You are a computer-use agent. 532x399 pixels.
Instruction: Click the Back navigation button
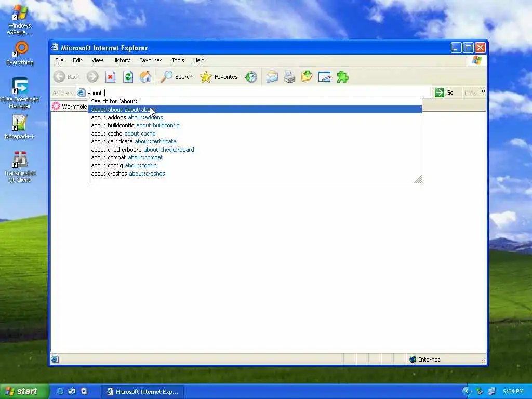coord(66,77)
